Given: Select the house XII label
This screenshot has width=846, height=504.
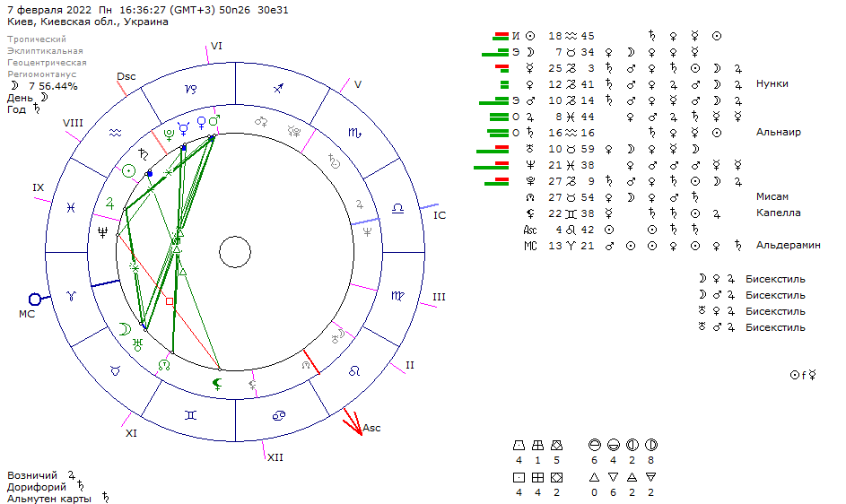Looking at the screenshot, I should (275, 457).
